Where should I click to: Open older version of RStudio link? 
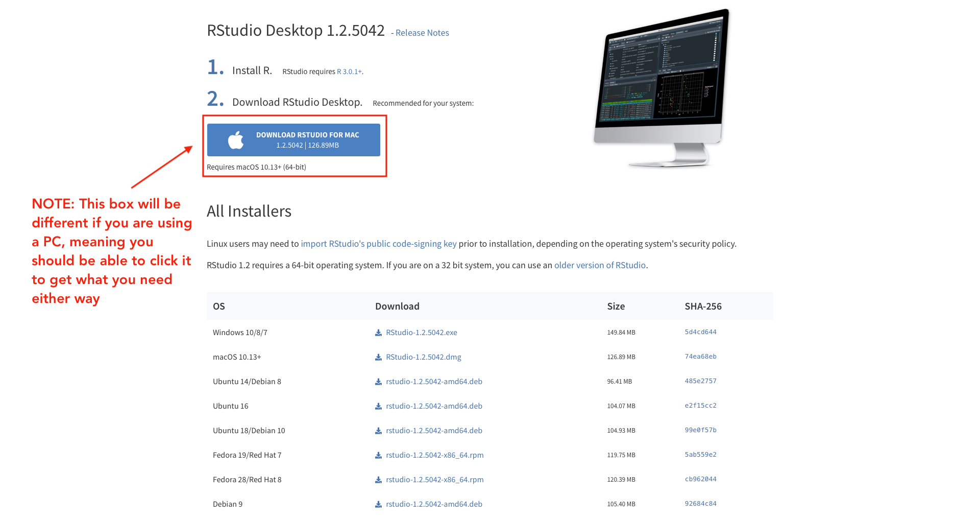pyautogui.click(x=600, y=265)
